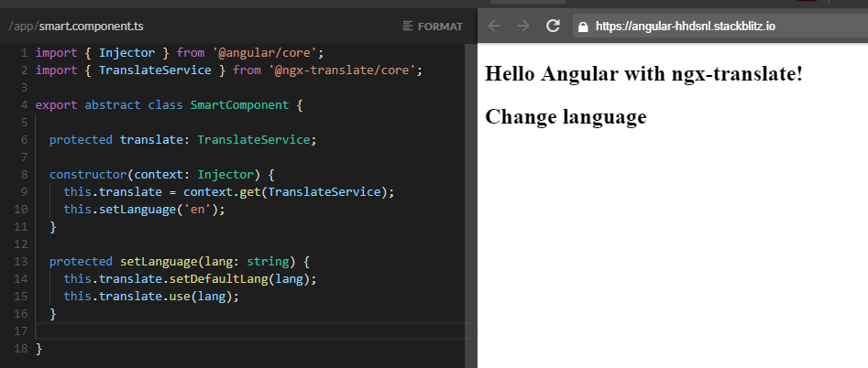Click line number 18 in the gutter

21,349
